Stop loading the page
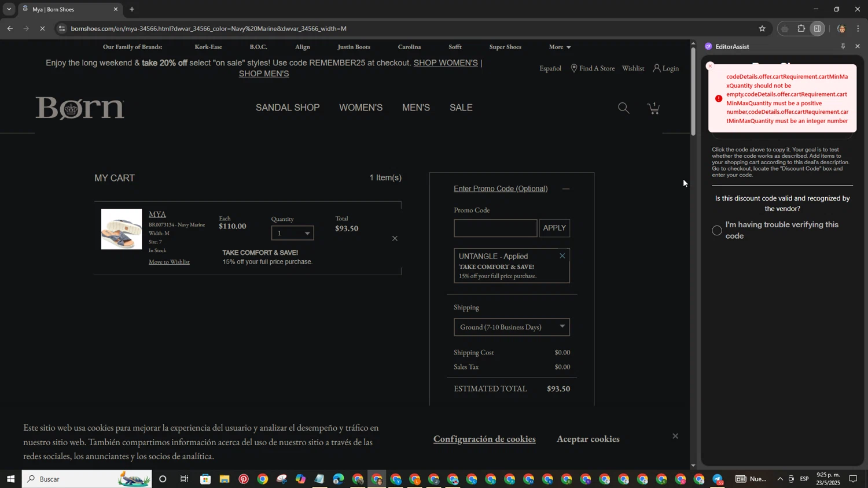868x488 pixels. (42, 28)
